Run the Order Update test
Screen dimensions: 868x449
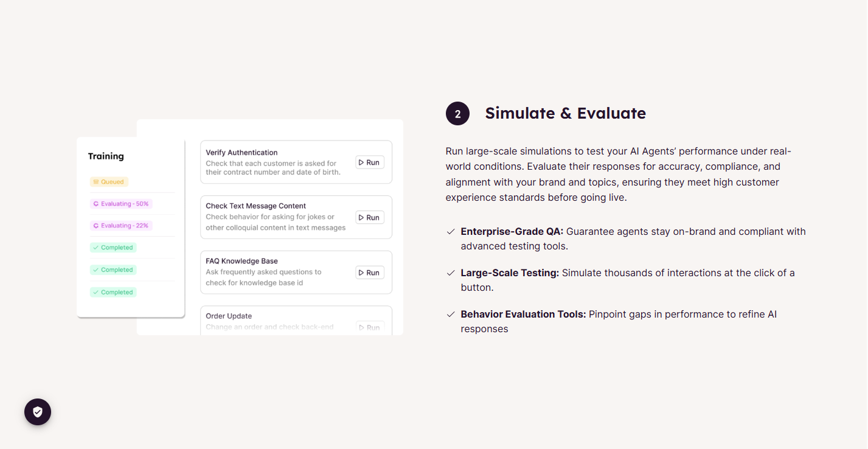370,327
